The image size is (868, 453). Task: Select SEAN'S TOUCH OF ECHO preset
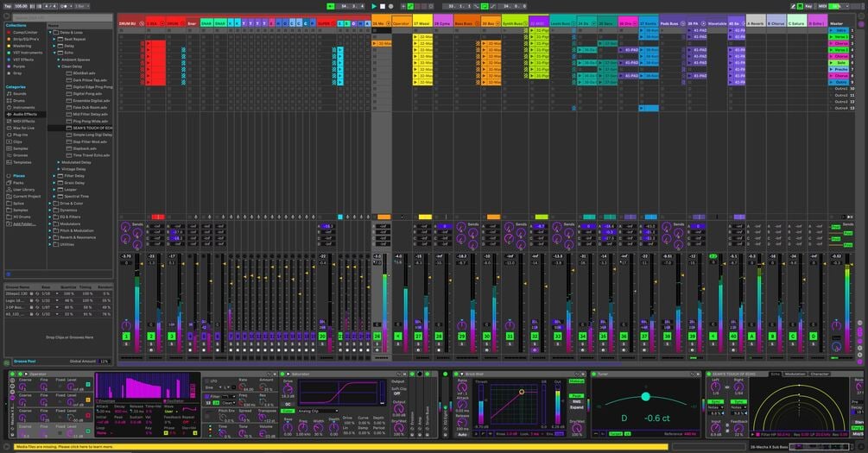coord(89,128)
